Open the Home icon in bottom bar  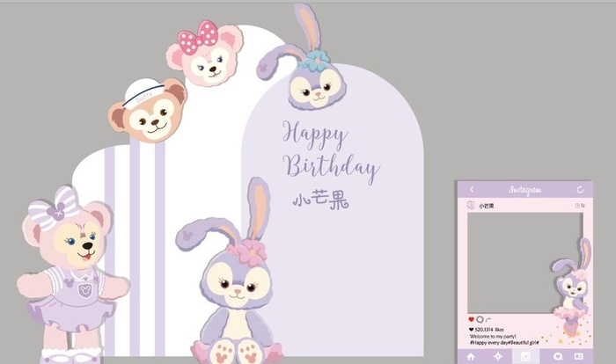click(471, 357)
